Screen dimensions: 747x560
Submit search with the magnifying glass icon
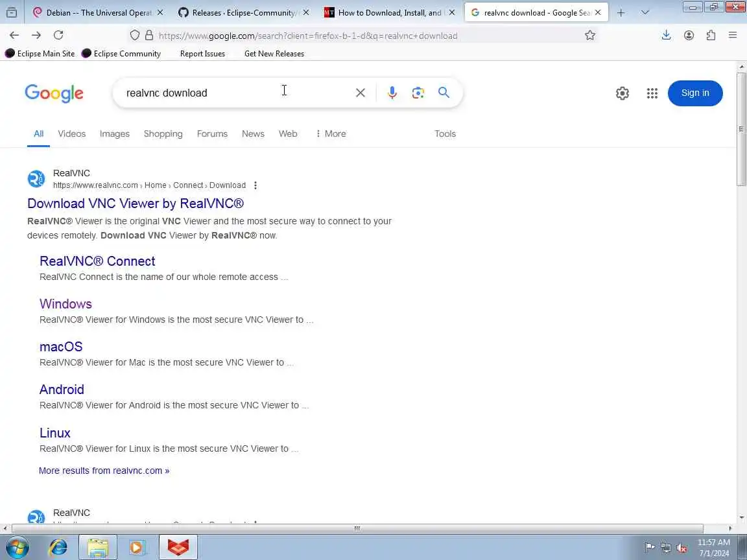[444, 93]
